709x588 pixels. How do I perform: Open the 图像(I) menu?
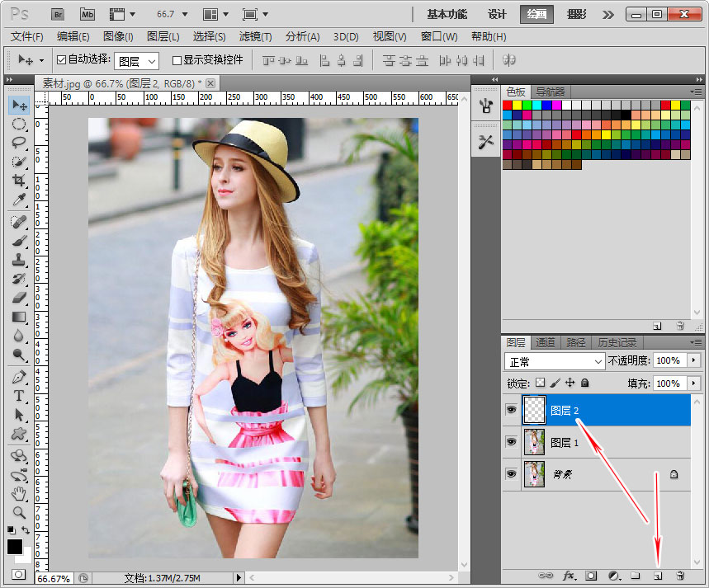tap(118, 36)
